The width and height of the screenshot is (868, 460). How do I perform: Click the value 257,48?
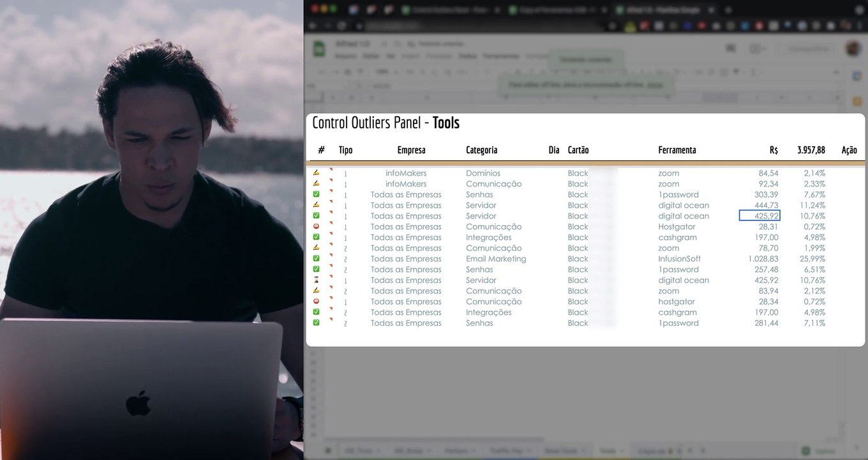[766, 270]
